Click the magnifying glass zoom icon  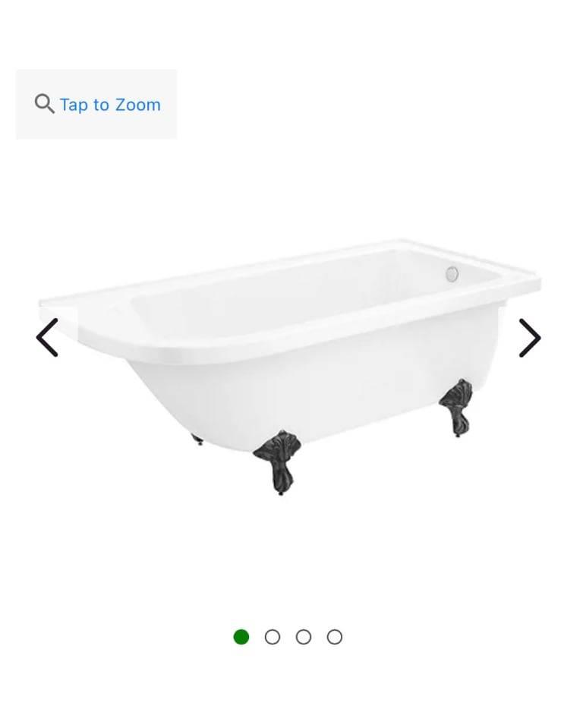tap(44, 103)
